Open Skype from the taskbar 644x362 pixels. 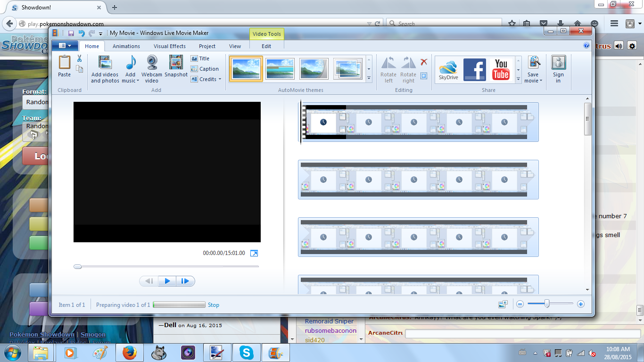pyautogui.click(x=246, y=353)
